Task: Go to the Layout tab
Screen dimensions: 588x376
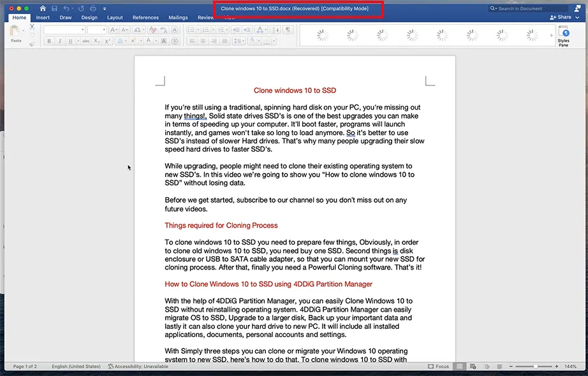Action: (x=115, y=17)
